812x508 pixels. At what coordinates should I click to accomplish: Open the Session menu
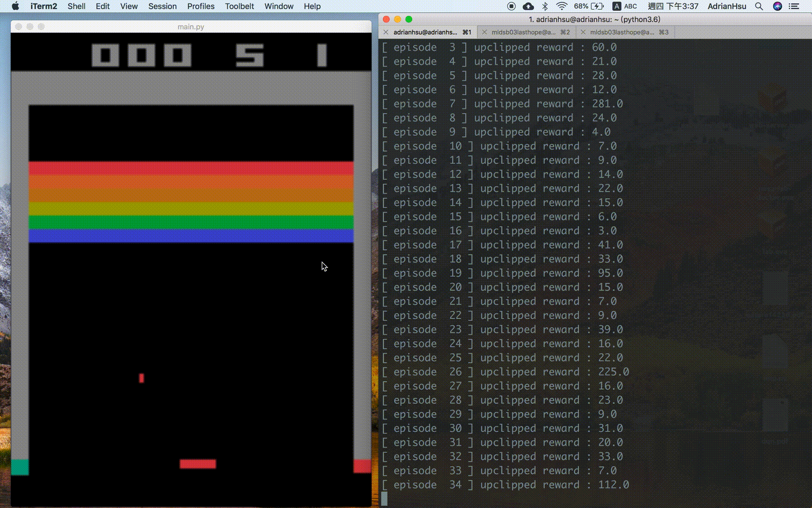pos(162,6)
